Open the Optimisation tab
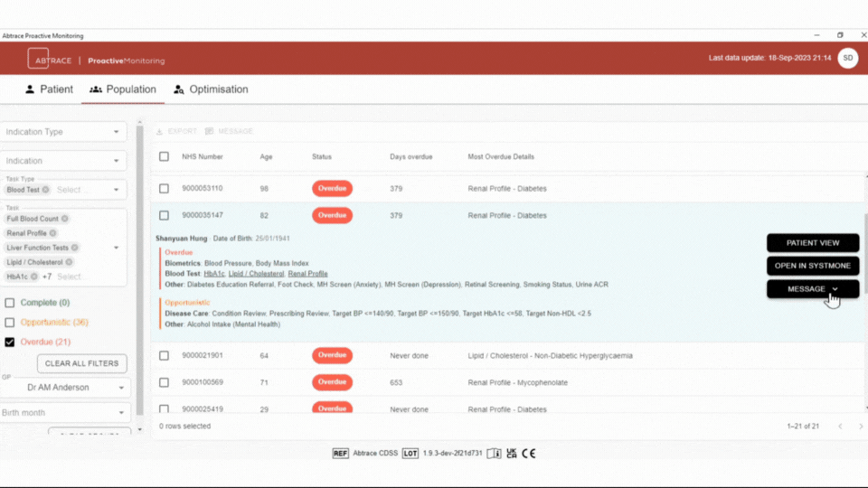The width and height of the screenshot is (868, 488). pos(211,89)
